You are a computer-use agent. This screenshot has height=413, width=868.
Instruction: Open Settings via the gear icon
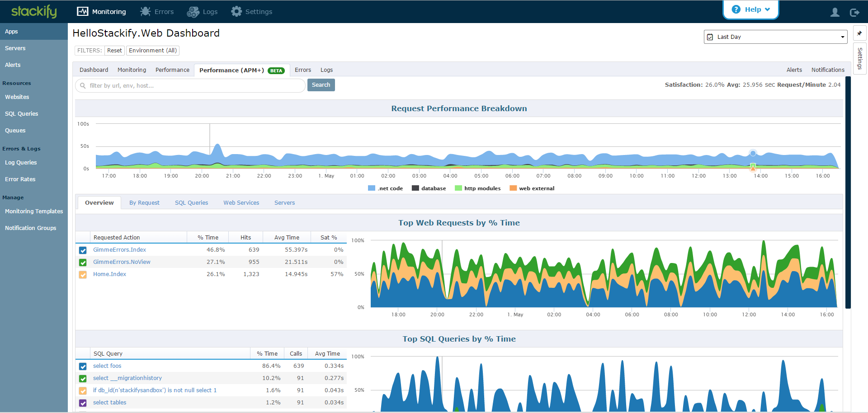tap(236, 11)
